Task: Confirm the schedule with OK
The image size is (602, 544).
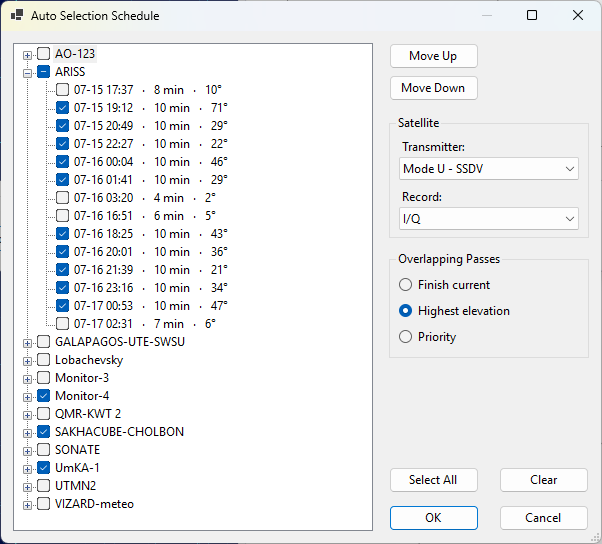Action: (x=434, y=518)
